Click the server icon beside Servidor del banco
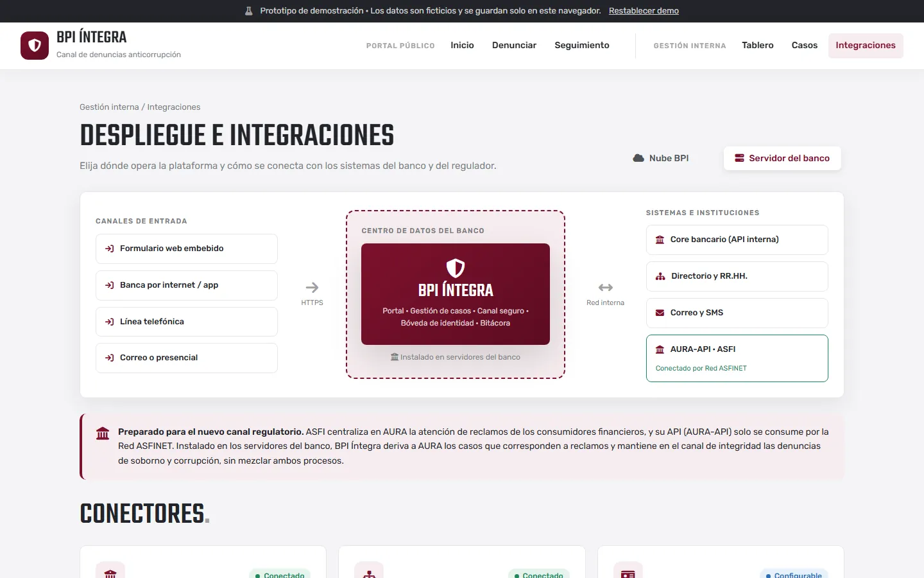Screen dimensions: 924x578 pyautogui.click(x=739, y=158)
